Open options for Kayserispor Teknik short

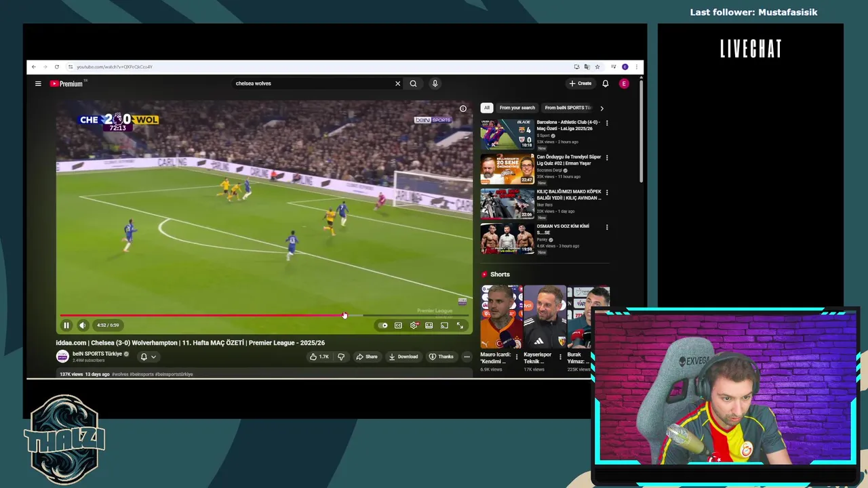click(560, 357)
